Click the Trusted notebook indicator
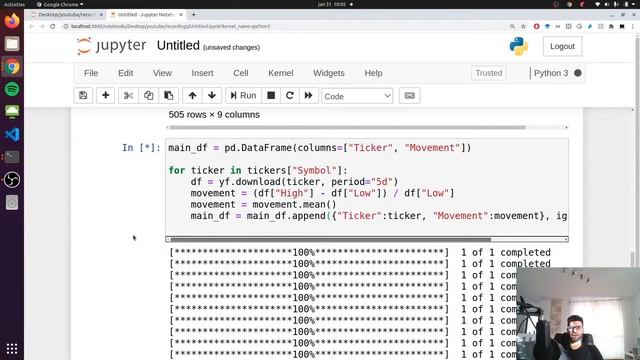Image resolution: width=640 pixels, height=360 pixels. 489,73
